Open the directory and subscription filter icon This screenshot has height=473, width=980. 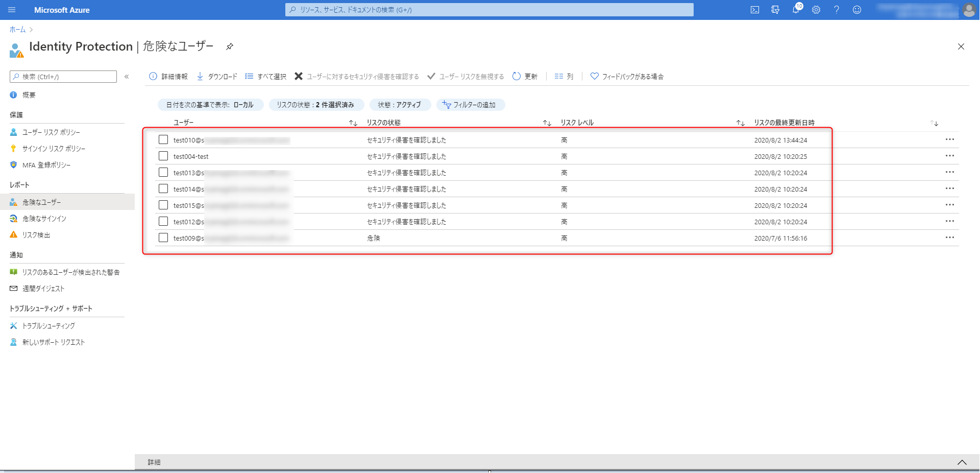(x=775, y=10)
